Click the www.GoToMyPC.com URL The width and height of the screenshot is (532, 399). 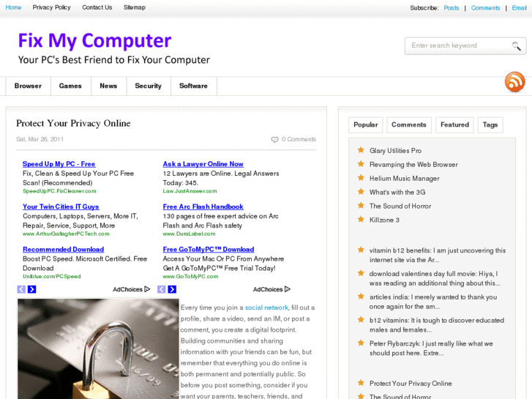click(x=191, y=277)
